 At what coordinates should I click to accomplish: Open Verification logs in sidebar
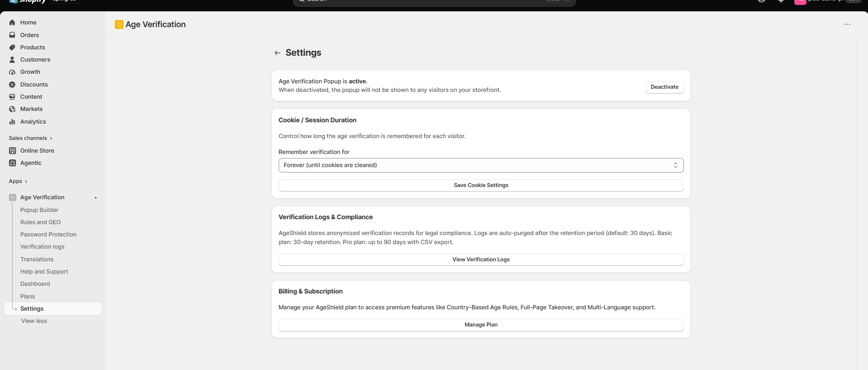click(42, 247)
